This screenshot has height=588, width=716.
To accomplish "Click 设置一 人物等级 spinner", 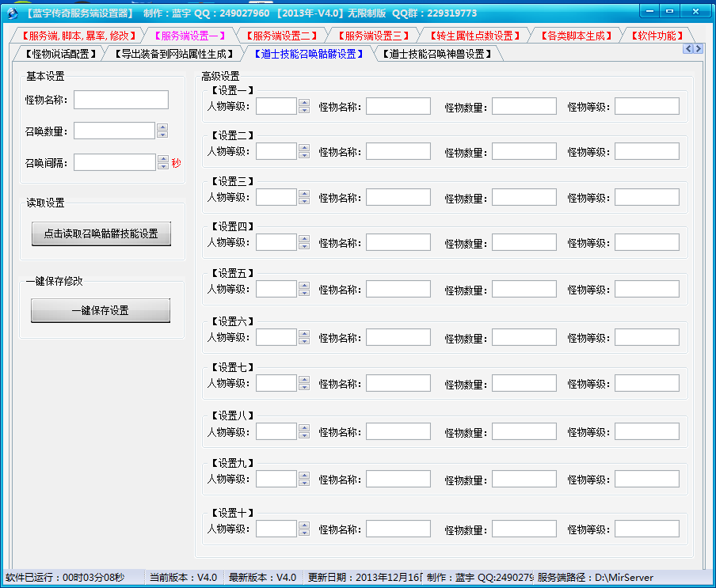I will (304, 106).
